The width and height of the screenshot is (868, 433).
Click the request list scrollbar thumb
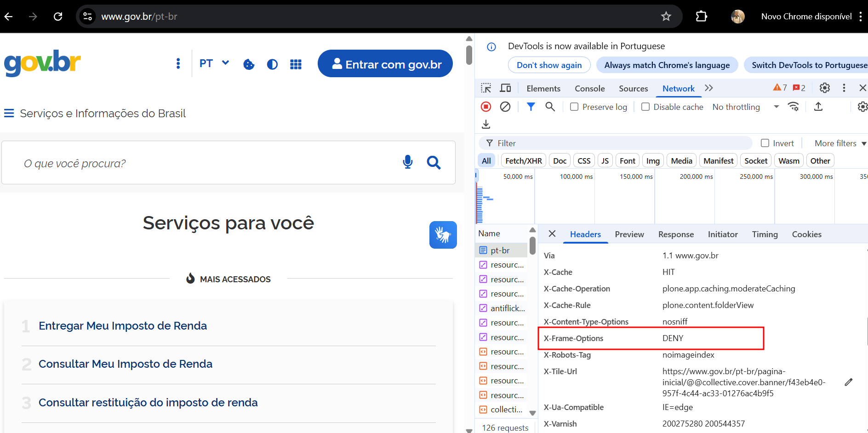532,245
